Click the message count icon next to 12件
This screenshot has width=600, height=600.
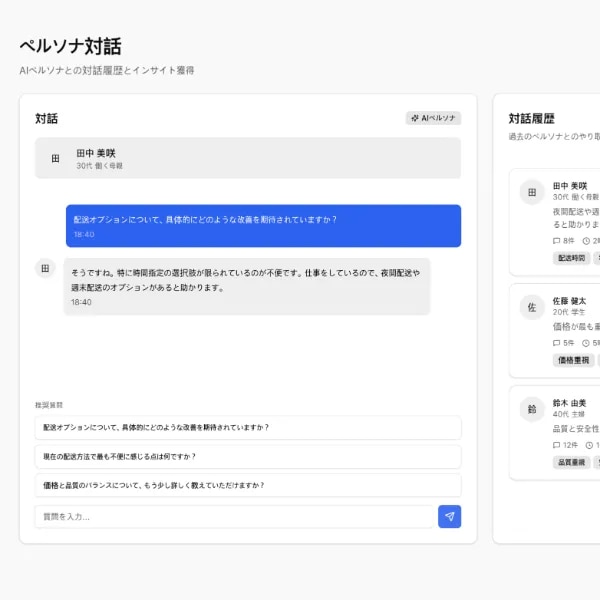pos(556,445)
